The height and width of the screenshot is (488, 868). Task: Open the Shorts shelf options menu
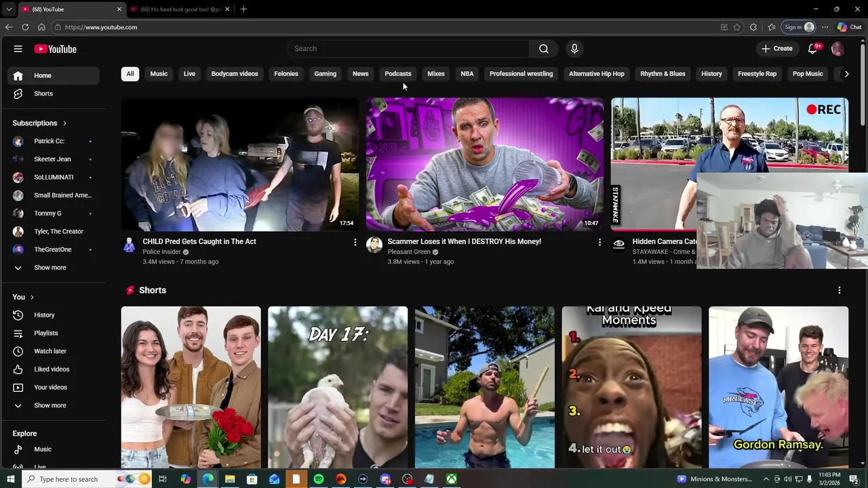click(x=840, y=290)
